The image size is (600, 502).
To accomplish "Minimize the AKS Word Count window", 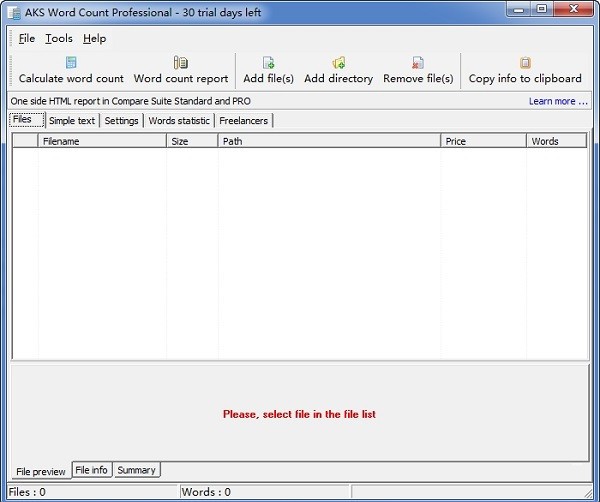I will coord(519,9).
